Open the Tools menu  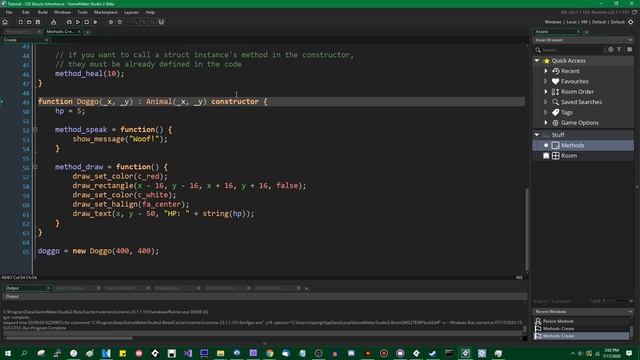[x=82, y=12]
